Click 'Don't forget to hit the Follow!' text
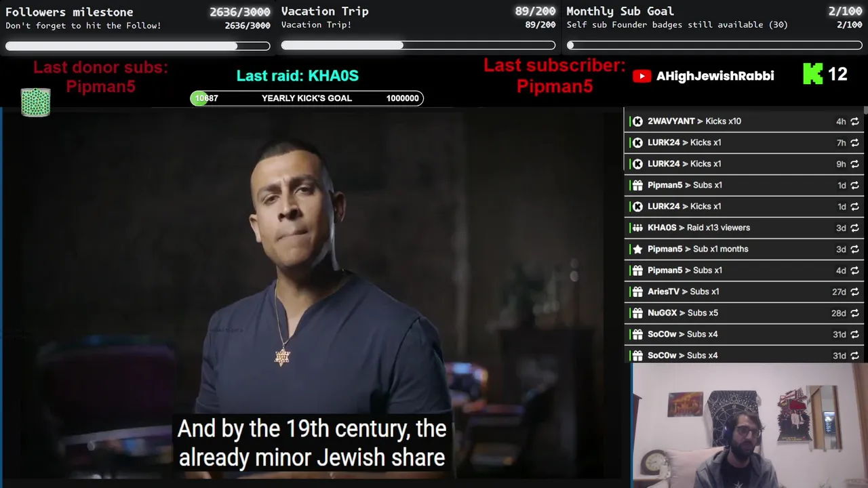Viewport: 868px width, 488px height. pyautogui.click(x=83, y=26)
